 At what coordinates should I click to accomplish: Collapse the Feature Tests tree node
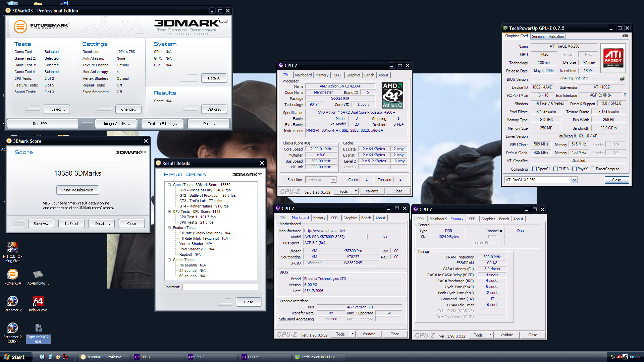tap(169, 228)
